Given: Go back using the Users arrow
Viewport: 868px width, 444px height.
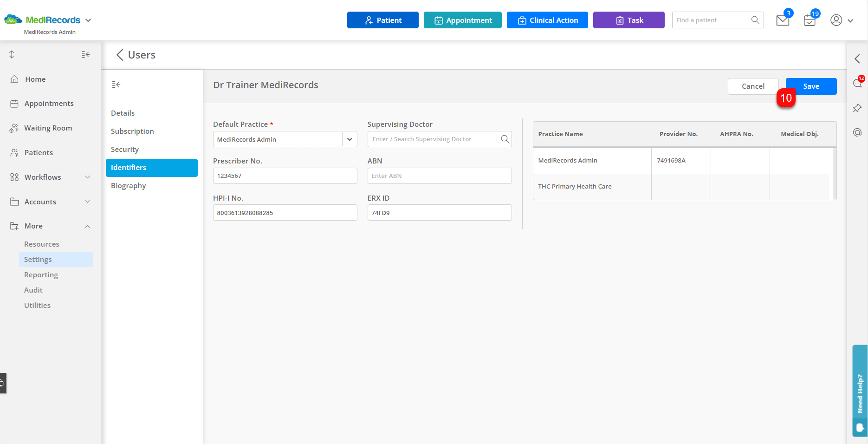Looking at the screenshot, I should 120,55.
